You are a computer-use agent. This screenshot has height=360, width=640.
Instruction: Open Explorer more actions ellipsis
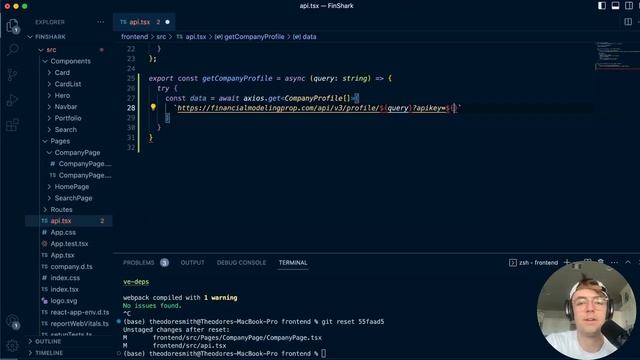click(x=100, y=22)
